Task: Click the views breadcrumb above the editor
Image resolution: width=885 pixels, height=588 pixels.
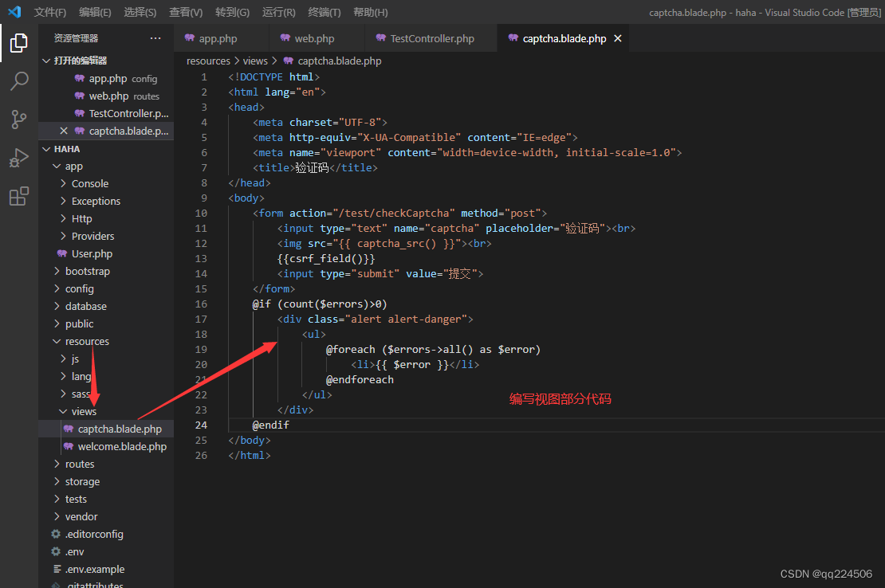Action: point(254,61)
